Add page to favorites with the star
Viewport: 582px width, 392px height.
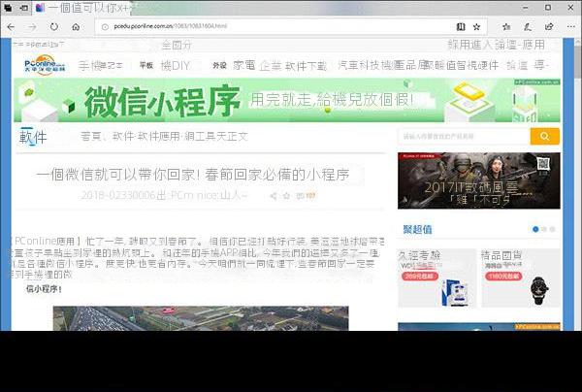point(476,27)
